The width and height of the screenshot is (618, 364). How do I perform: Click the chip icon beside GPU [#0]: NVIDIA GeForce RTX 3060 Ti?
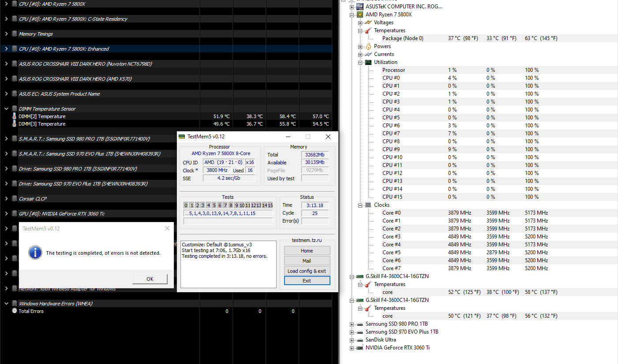(x=15, y=214)
